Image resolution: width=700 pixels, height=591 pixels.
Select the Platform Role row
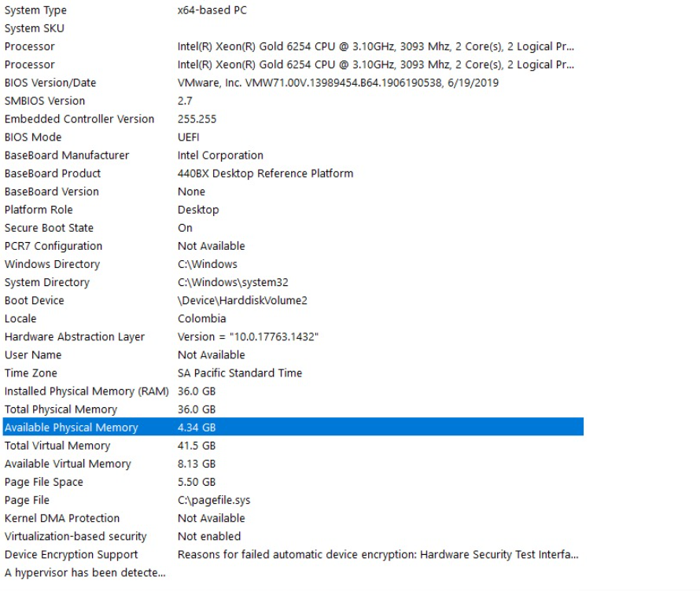coord(39,210)
